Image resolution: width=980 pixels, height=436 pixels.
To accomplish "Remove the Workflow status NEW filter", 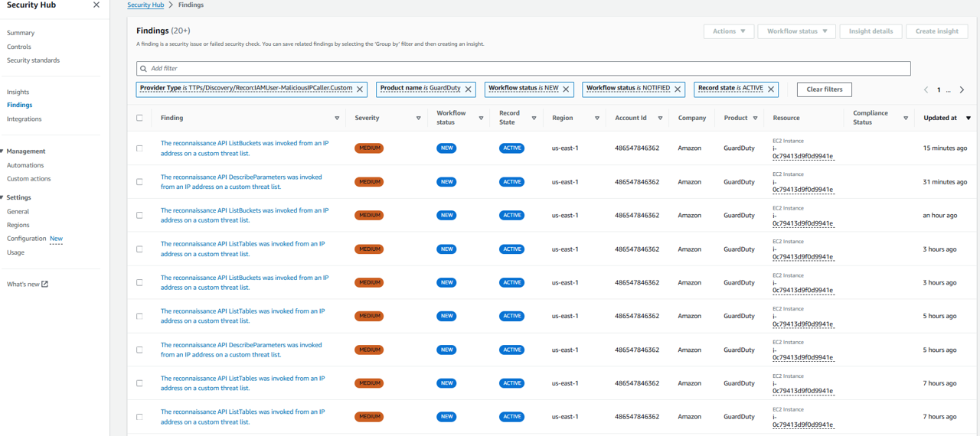I will [x=567, y=89].
